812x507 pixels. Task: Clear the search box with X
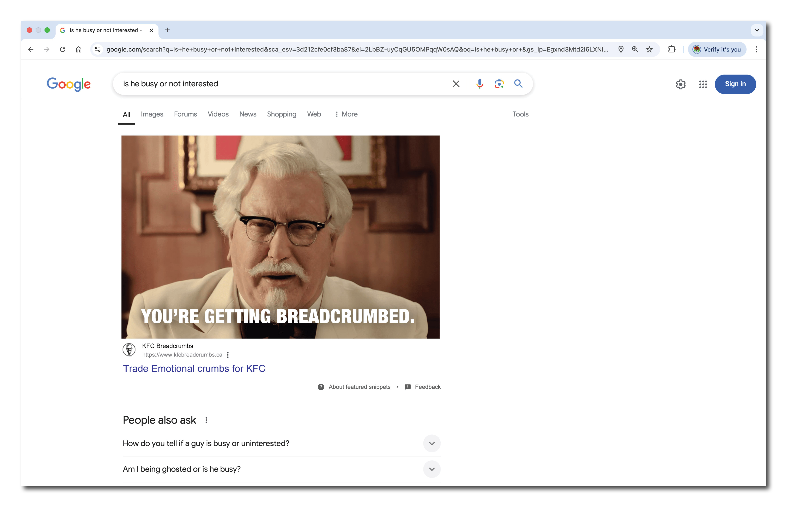[456, 84]
